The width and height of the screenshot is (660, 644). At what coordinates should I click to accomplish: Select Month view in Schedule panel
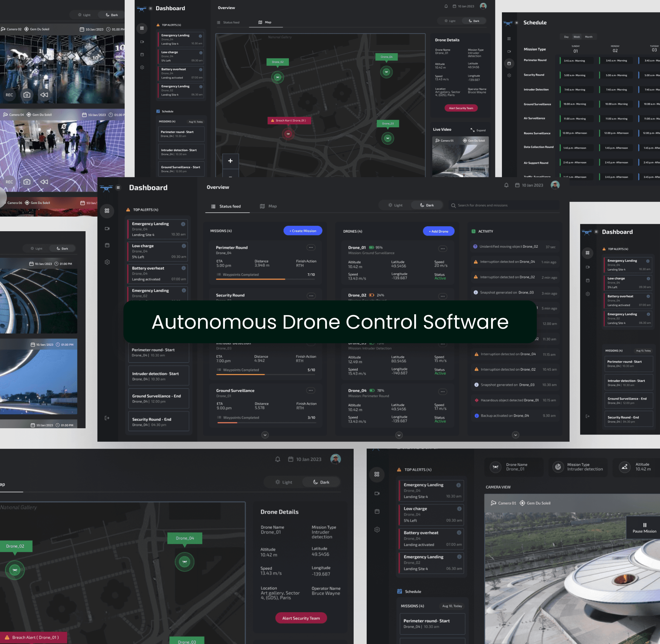(x=589, y=37)
